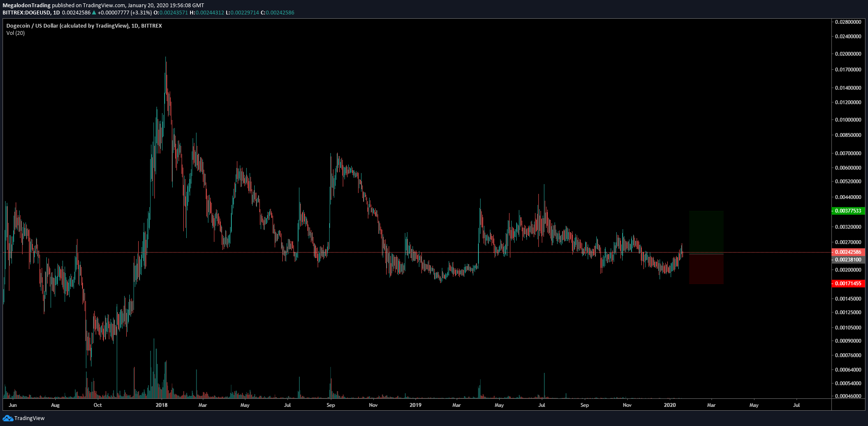Click the 0.00046000 price scale value
Image resolution: width=868 pixels, height=426 pixels.
point(848,396)
